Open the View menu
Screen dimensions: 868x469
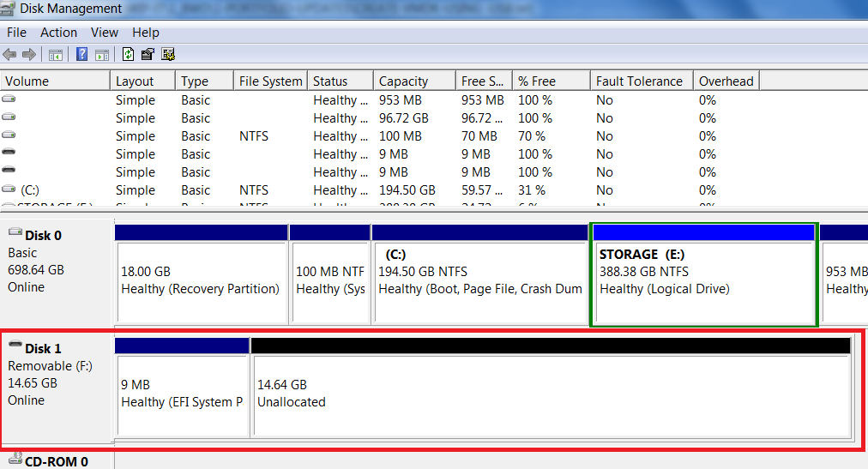(105, 33)
